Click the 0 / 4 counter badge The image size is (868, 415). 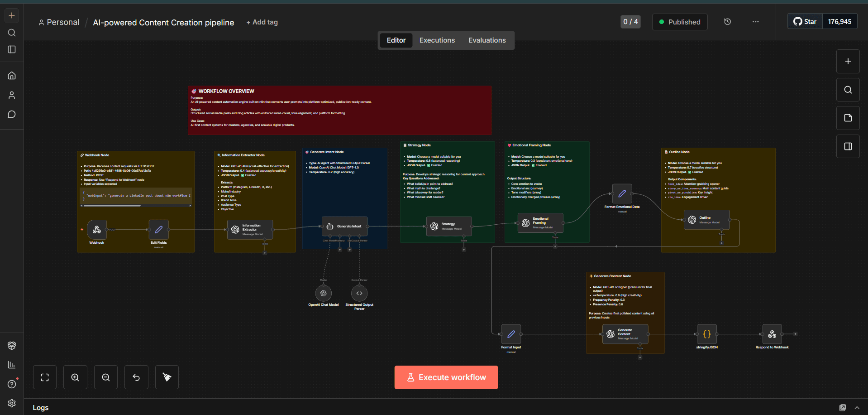(630, 22)
